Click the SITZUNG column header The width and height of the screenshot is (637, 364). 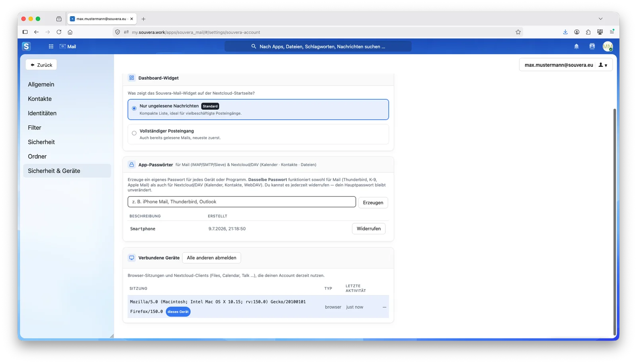click(138, 288)
